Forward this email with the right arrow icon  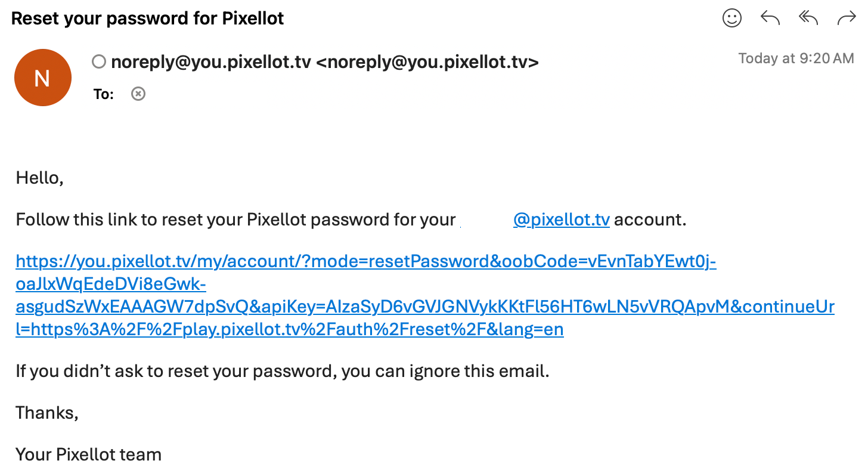tap(847, 18)
